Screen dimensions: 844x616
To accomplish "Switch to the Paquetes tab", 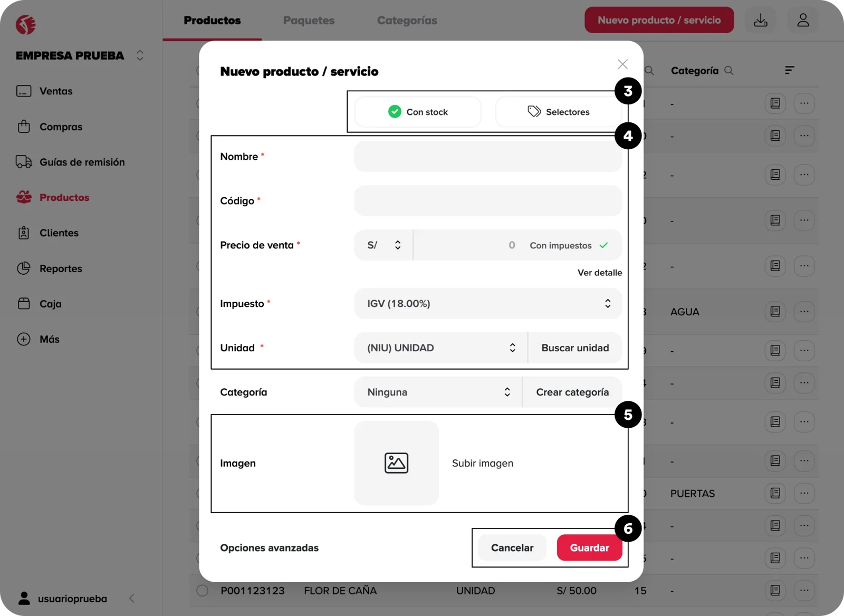I will pyautogui.click(x=309, y=21).
